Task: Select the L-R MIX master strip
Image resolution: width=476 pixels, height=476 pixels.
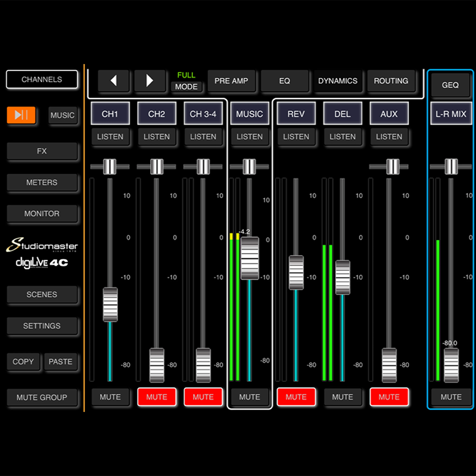Action: pyautogui.click(x=451, y=114)
